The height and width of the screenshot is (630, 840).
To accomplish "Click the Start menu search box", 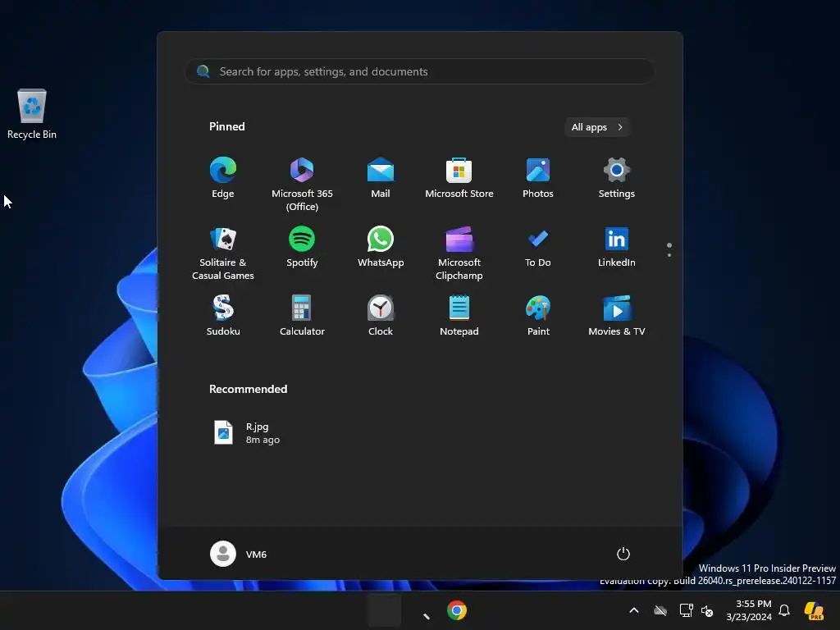I will 419,71.
